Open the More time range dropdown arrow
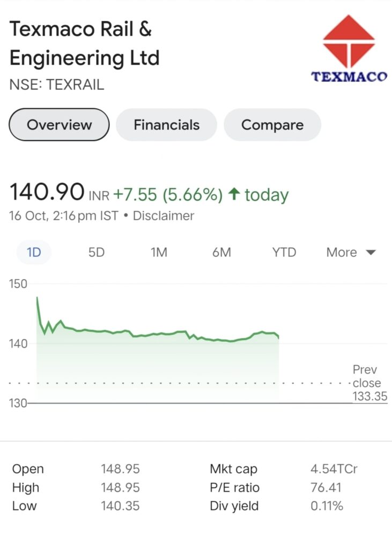 (371, 253)
